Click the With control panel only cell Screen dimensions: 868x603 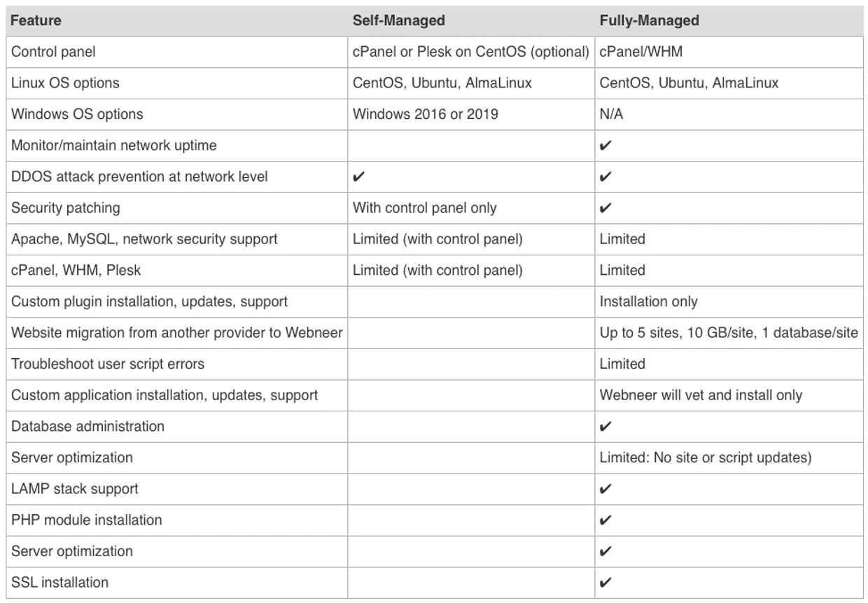pyautogui.click(x=425, y=208)
